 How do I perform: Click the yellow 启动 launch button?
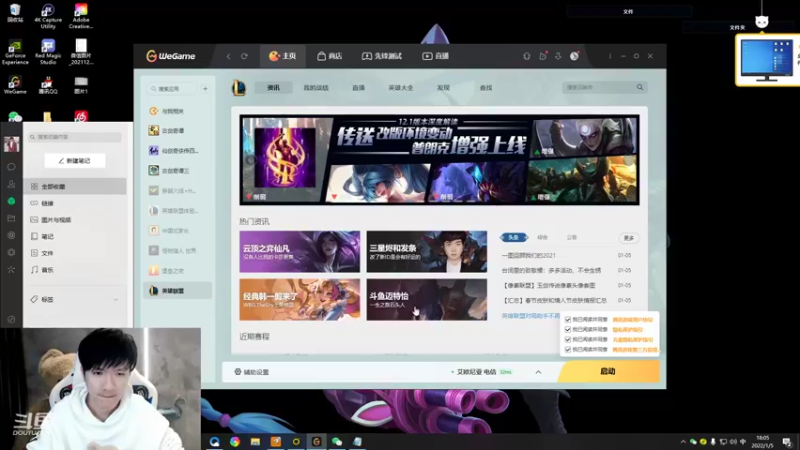click(x=608, y=371)
